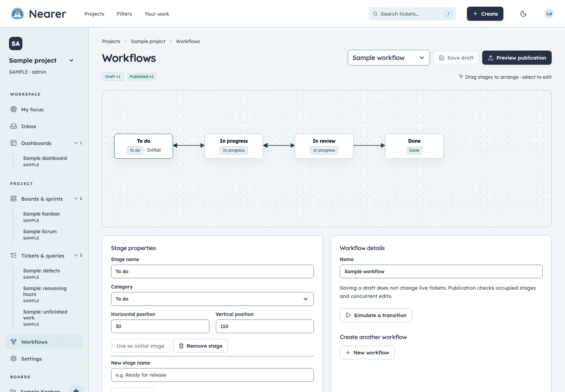Image resolution: width=565 pixels, height=392 pixels.
Task: Click the Workflows sidebar icon
Action: click(x=13, y=342)
